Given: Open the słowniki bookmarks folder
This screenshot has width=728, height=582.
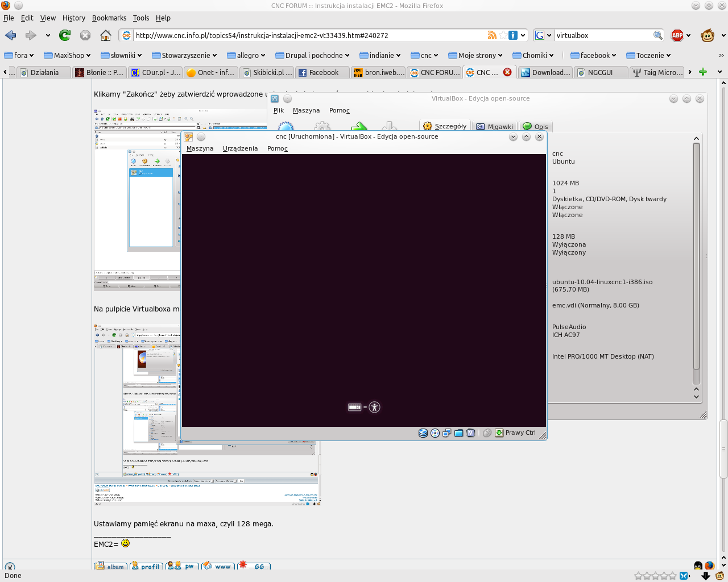Looking at the screenshot, I should (121, 55).
